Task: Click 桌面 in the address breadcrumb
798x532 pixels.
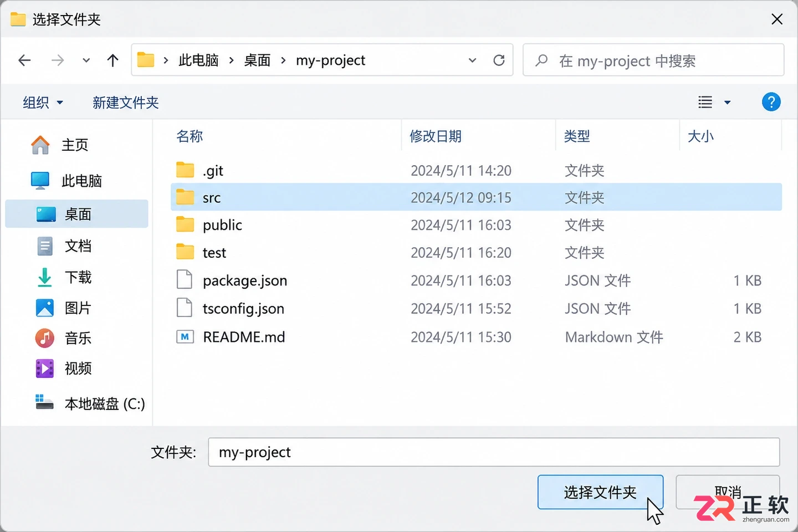Action: click(x=257, y=60)
